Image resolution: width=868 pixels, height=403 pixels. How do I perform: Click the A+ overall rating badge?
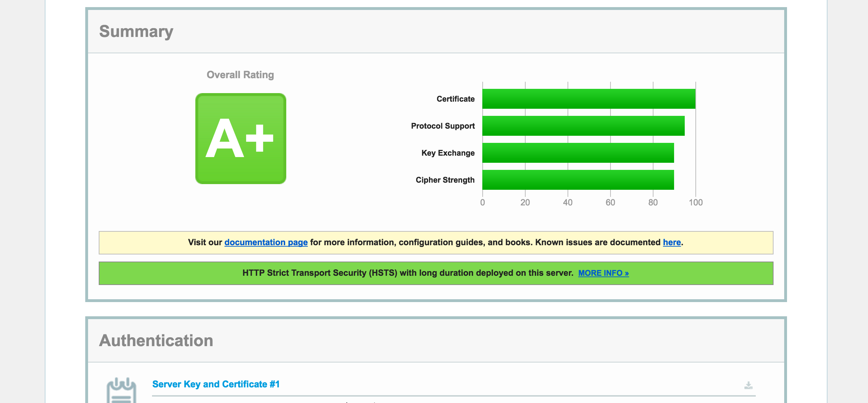[240, 139]
